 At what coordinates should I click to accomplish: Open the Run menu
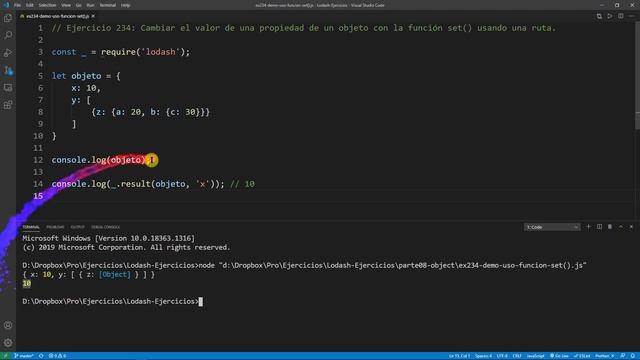tap(90, 5)
